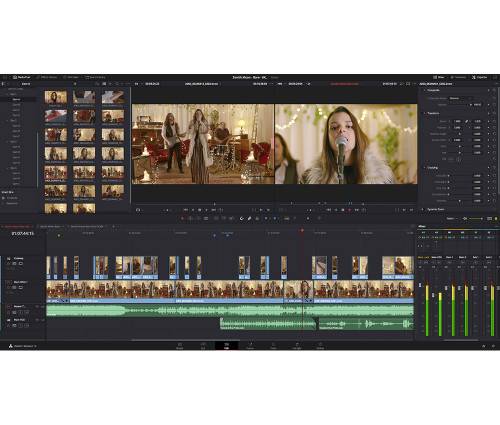The image size is (500, 425).
Task: Reset the Transform section in Inspector
Action: (x=494, y=113)
